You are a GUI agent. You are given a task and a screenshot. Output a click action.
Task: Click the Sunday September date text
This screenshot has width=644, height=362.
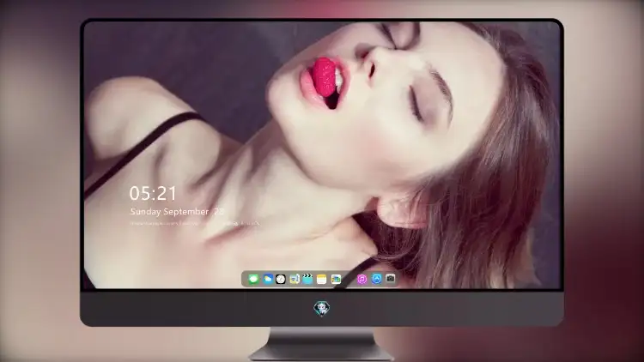tap(178, 212)
